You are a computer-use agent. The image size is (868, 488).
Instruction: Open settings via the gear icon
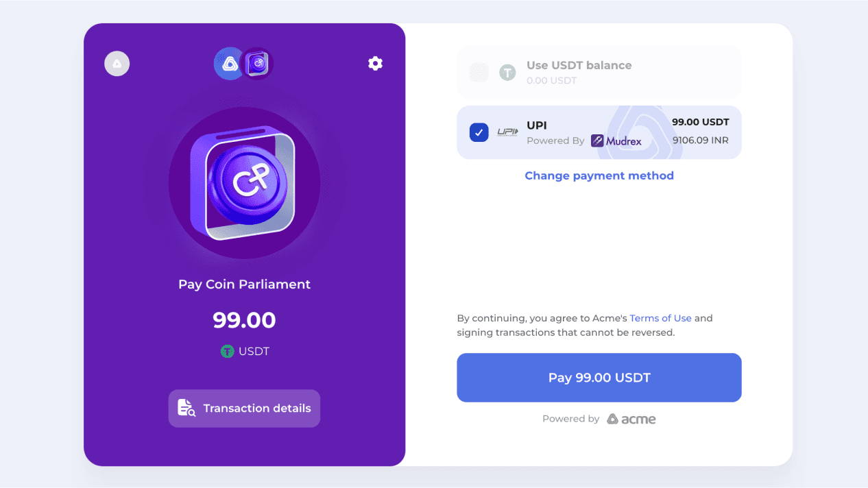coord(375,64)
